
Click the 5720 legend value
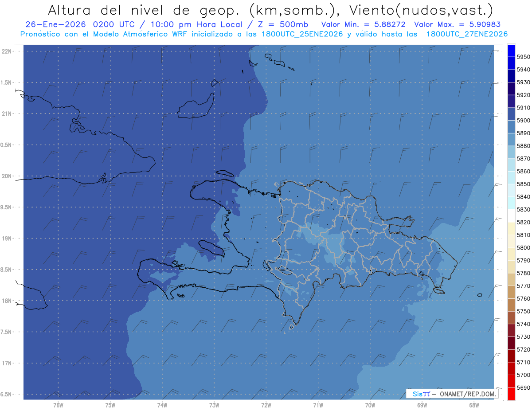[x=523, y=349]
